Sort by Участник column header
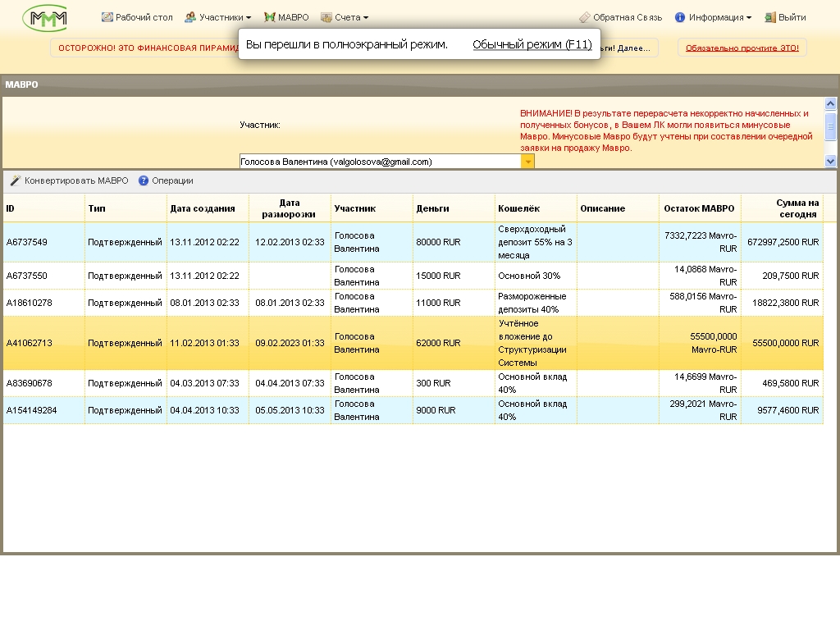840x630 pixels. (x=372, y=208)
